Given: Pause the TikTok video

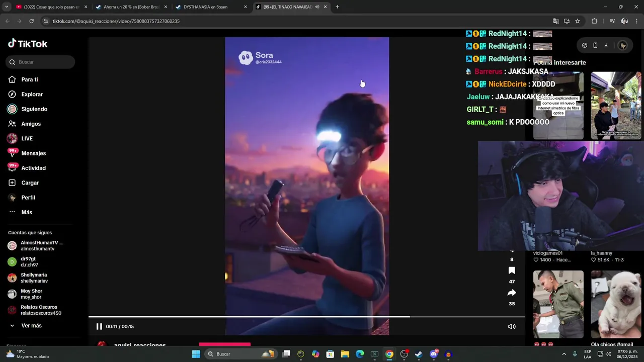Looking at the screenshot, I should [x=99, y=326].
